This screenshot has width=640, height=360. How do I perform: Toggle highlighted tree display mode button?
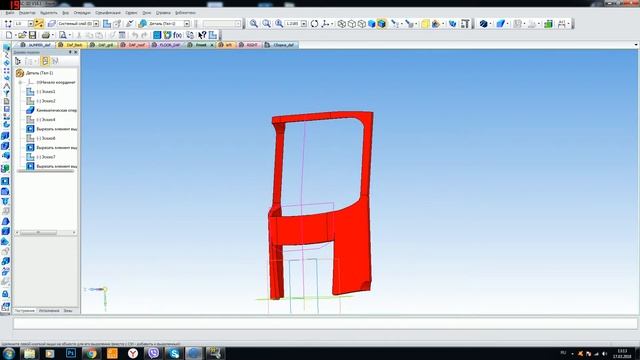point(45,61)
